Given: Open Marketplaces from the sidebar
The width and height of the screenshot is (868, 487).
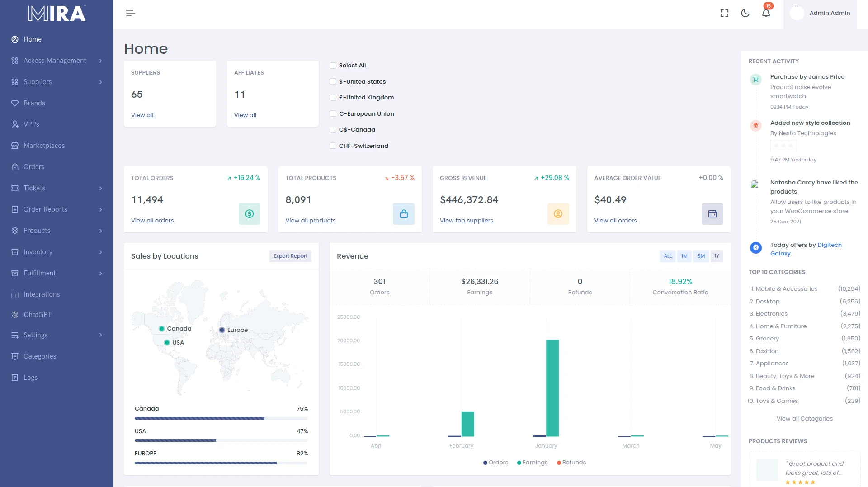Looking at the screenshot, I should click(44, 146).
